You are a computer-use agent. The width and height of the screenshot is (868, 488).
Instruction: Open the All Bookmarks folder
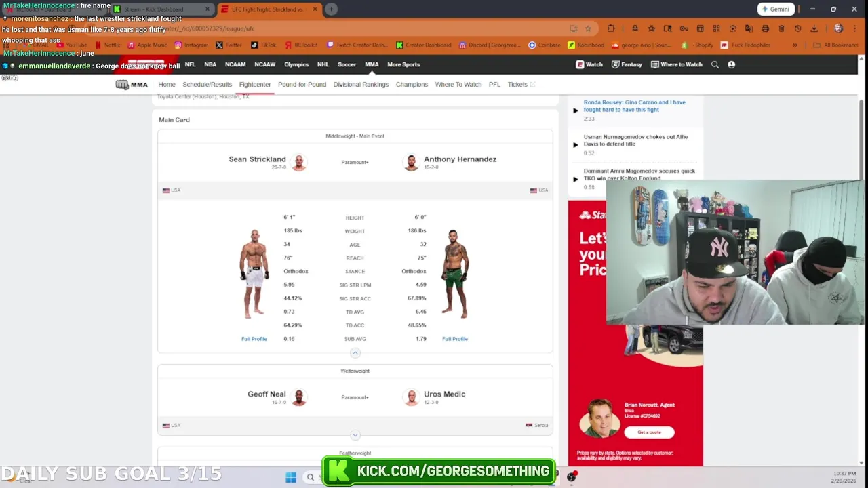point(835,45)
